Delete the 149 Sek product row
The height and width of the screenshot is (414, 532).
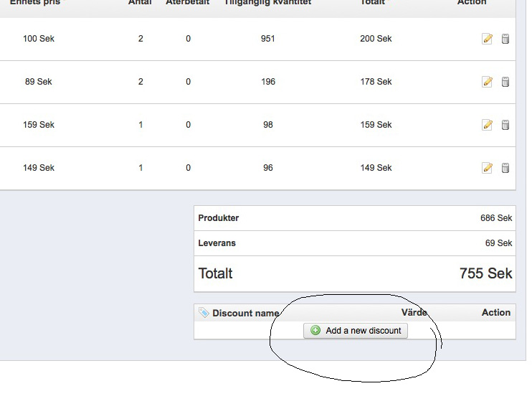pos(505,168)
